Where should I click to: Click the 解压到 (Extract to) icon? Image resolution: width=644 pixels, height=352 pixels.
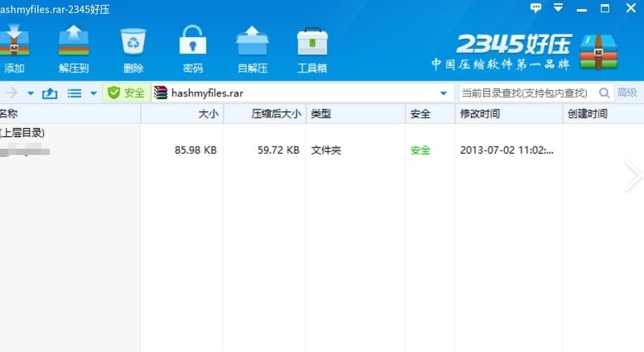coord(74,48)
